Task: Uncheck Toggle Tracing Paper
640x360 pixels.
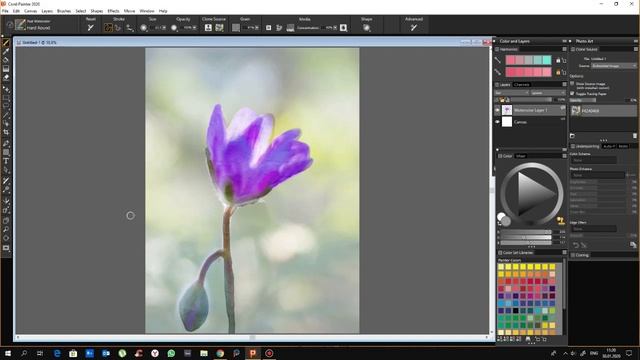Action: (572, 93)
